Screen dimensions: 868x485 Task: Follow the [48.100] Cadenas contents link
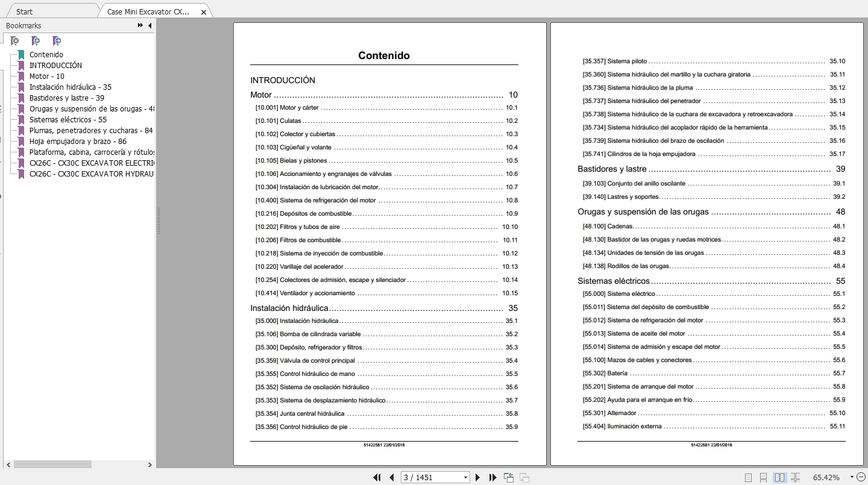click(714, 227)
